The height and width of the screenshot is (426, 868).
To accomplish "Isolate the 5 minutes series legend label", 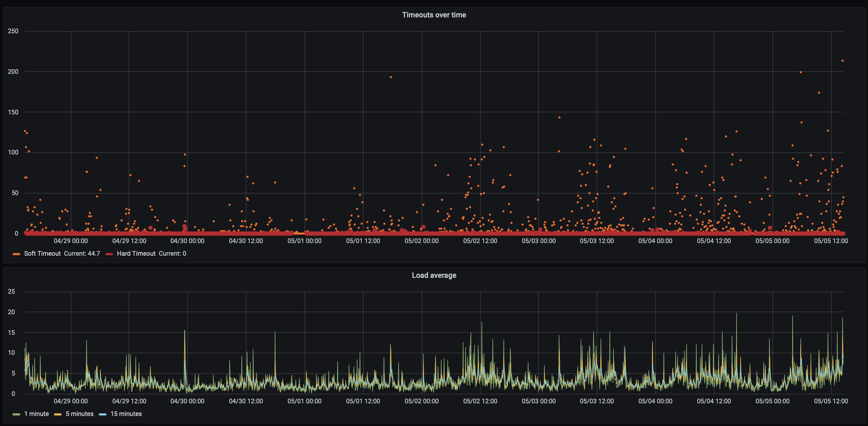I will pos(79,414).
